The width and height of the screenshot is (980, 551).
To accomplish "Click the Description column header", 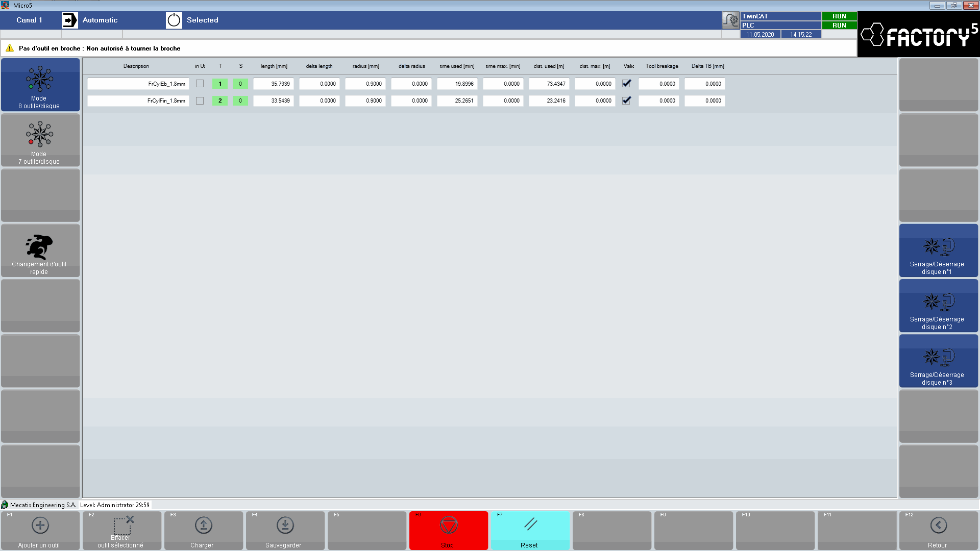I will (x=136, y=66).
